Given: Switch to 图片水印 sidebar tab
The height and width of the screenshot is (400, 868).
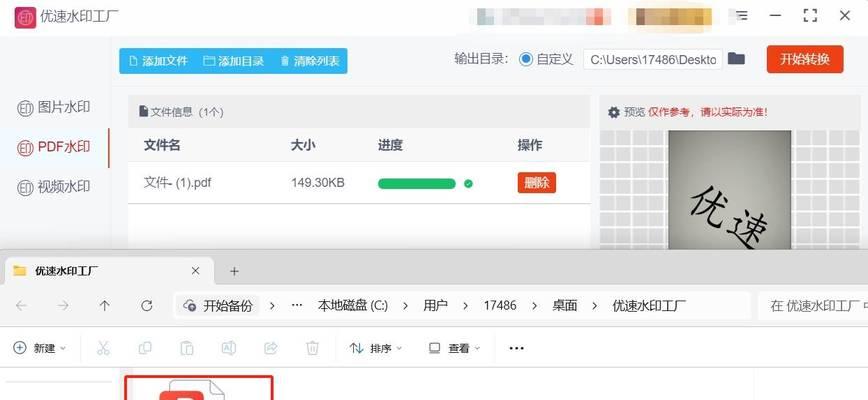Looking at the screenshot, I should [x=54, y=107].
